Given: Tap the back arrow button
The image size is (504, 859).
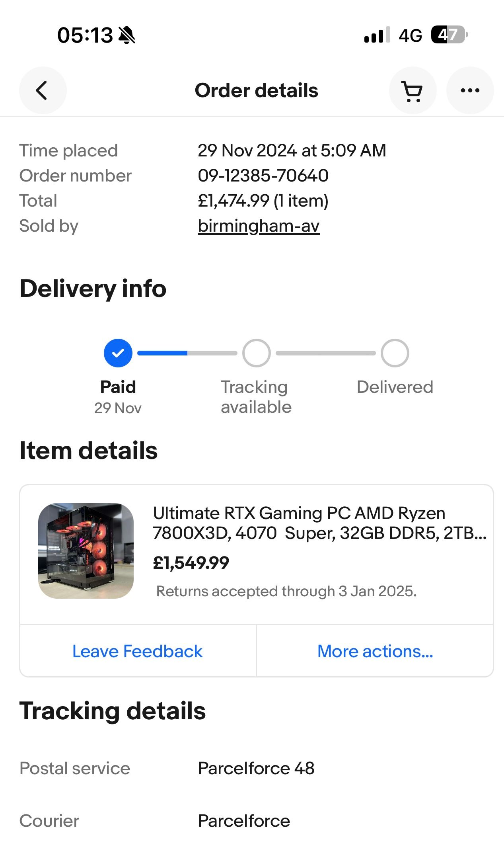Looking at the screenshot, I should tap(43, 90).
